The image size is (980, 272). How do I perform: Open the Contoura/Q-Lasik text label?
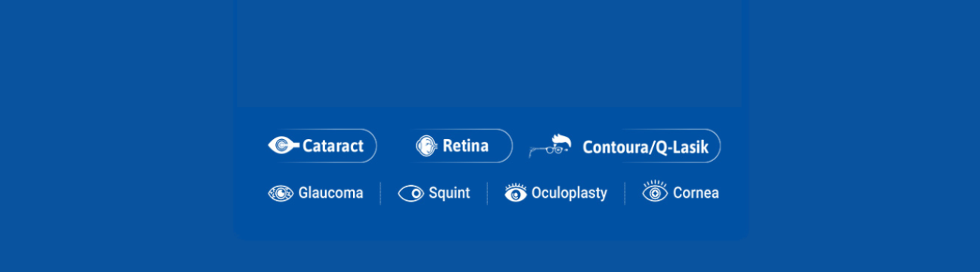pos(645,147)
